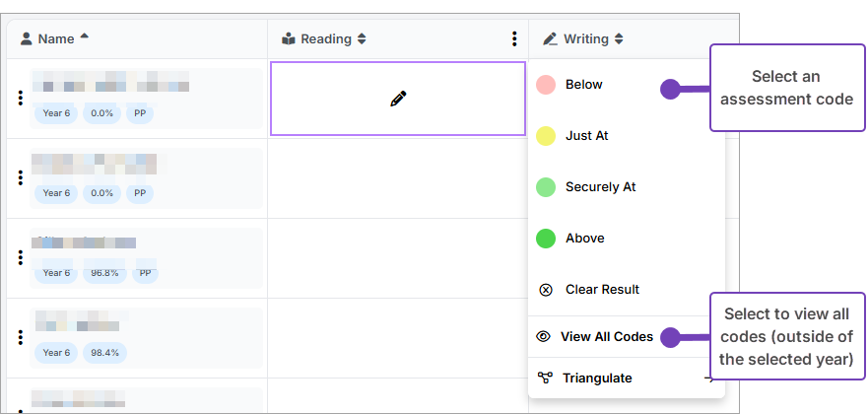Choose the Above assessment code

tap(584, 239)
